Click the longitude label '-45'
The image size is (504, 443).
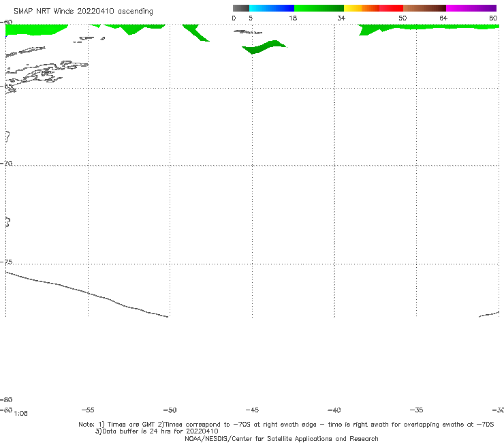pyautogui.click(x=252, y=410)
